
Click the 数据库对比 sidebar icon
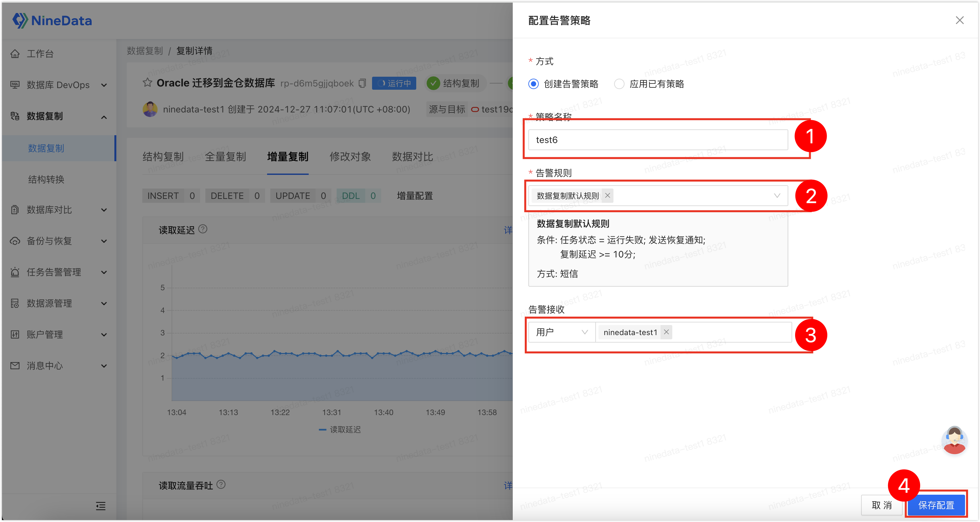point(15,210)
